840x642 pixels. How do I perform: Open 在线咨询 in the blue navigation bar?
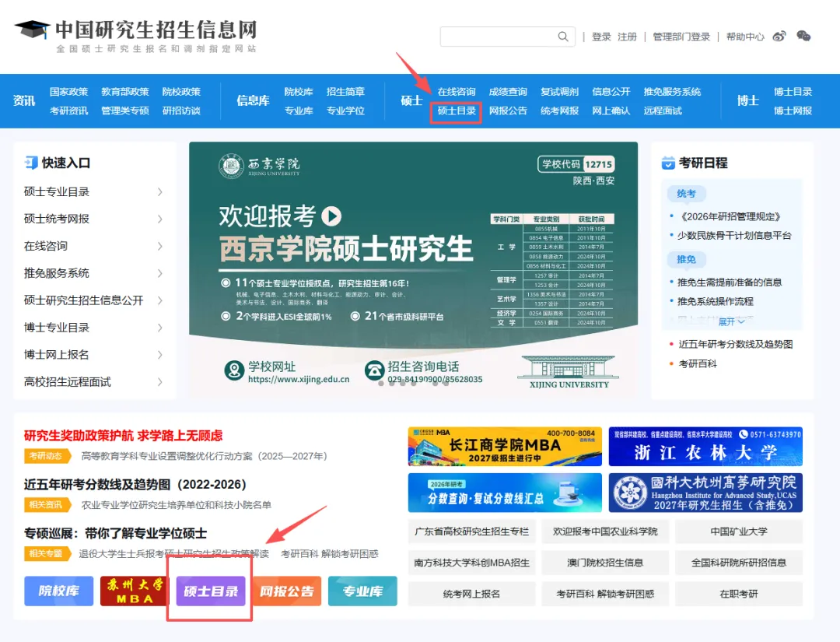457,92
